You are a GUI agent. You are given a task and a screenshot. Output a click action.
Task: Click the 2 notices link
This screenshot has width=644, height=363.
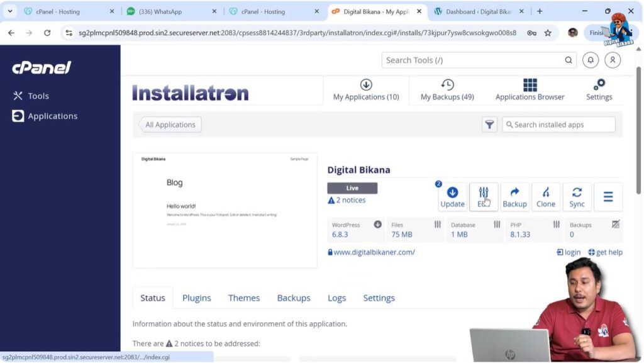347,200
